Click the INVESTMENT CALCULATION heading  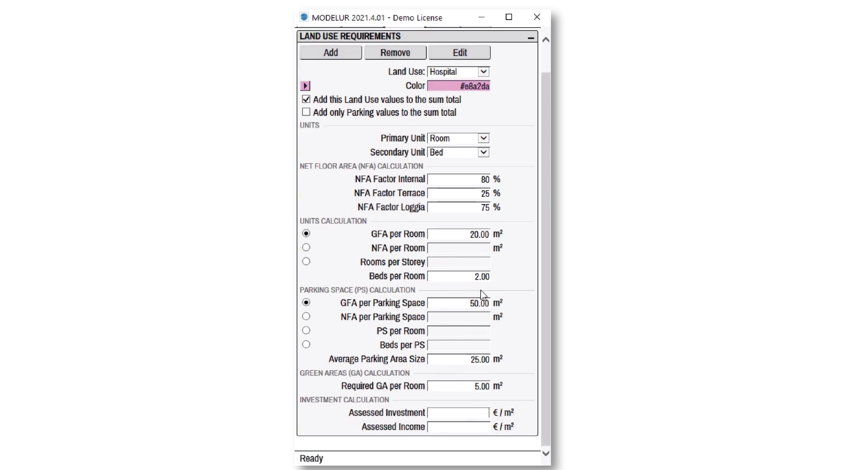(344, 400)
